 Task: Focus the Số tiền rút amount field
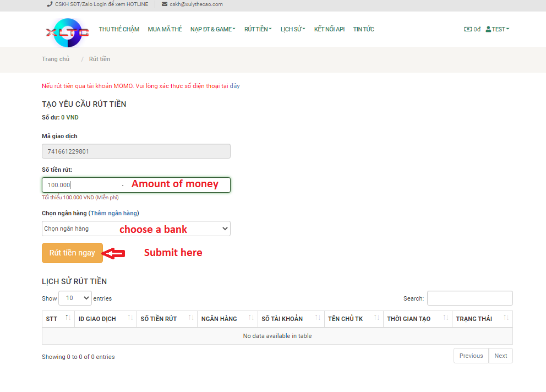(136, 185)
